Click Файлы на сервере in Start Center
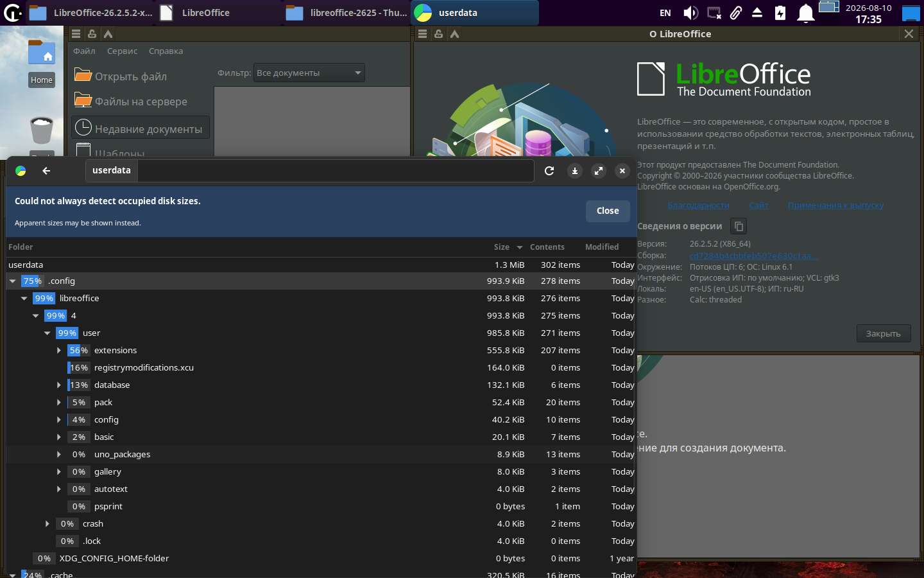924x578 pixels. (x=141, y=101)
